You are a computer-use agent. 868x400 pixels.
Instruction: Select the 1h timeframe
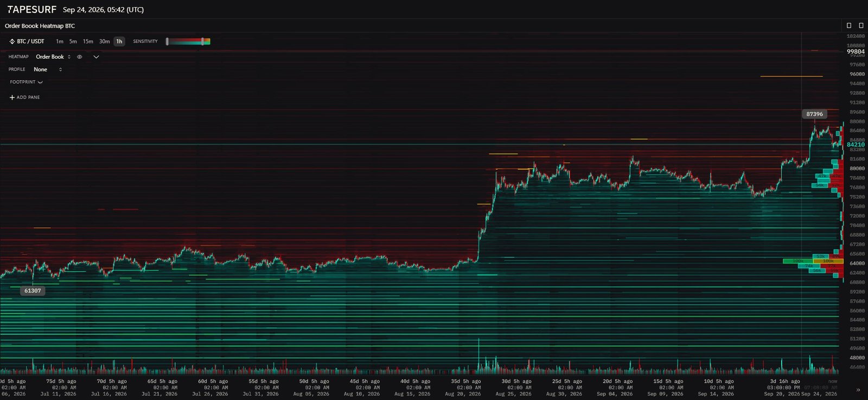pyautogui.click(x=119, y=41)
